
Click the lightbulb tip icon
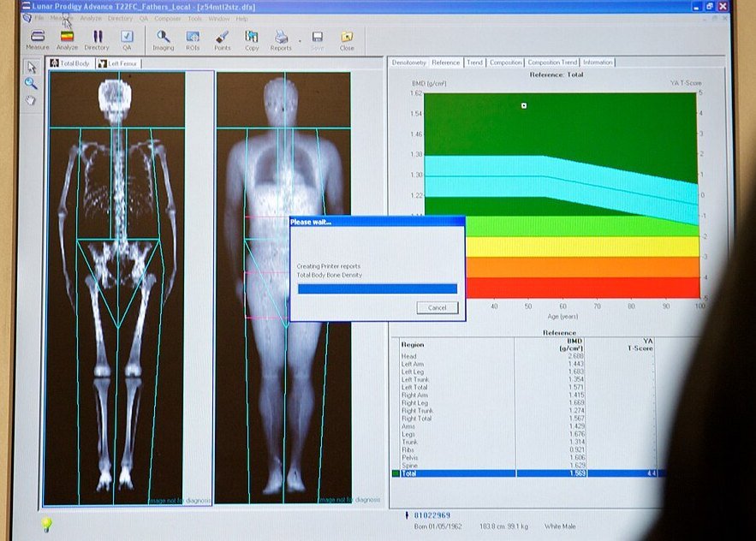(45, 525)
